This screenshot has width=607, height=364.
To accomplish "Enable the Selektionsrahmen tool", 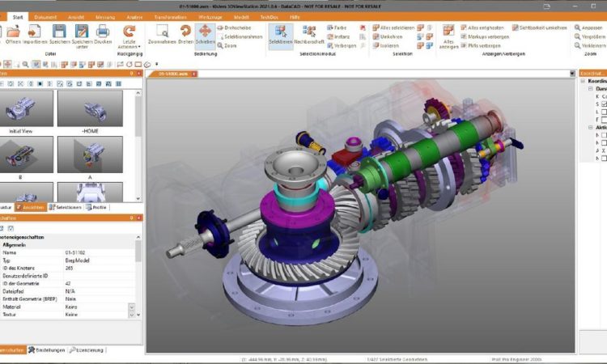I will (240, 36).
